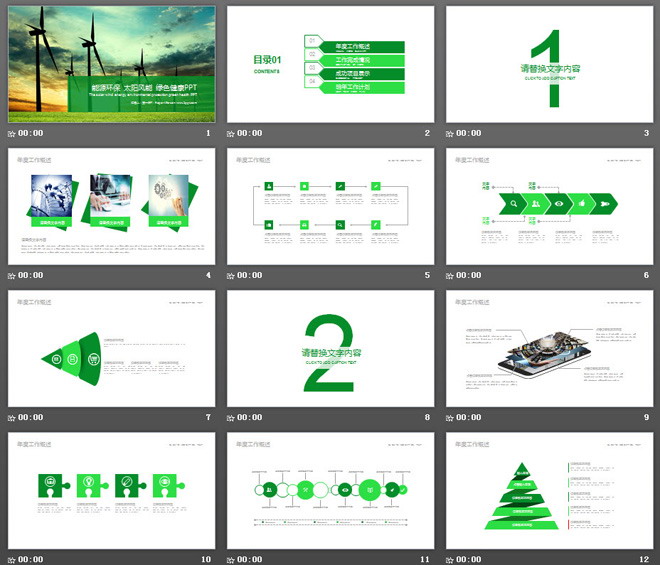Click the 00:00 timing label under slide 4
Viewport: 660px width, 565px height.
pos(31,276)
